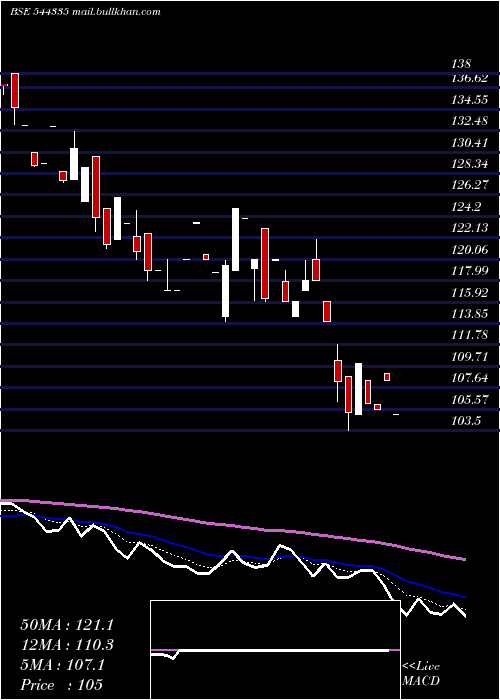Click the 50MA : 121.1 readout
500x700 pixels.
[67, 625]
